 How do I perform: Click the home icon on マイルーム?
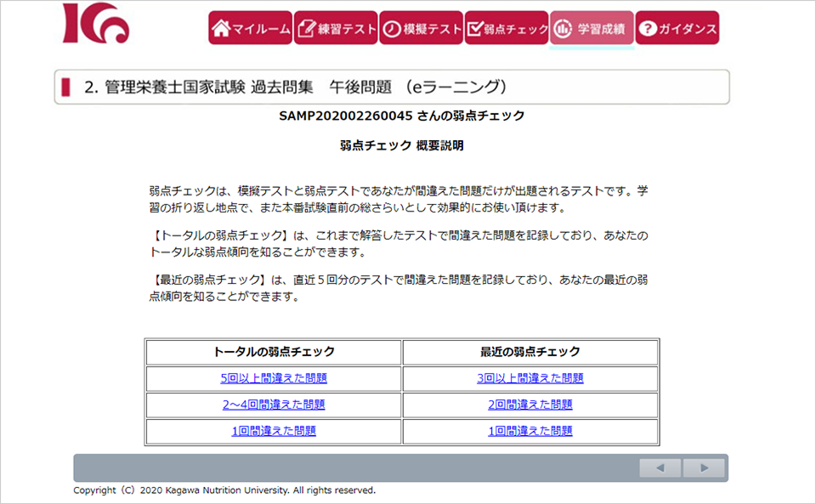[x=221, y=28]
